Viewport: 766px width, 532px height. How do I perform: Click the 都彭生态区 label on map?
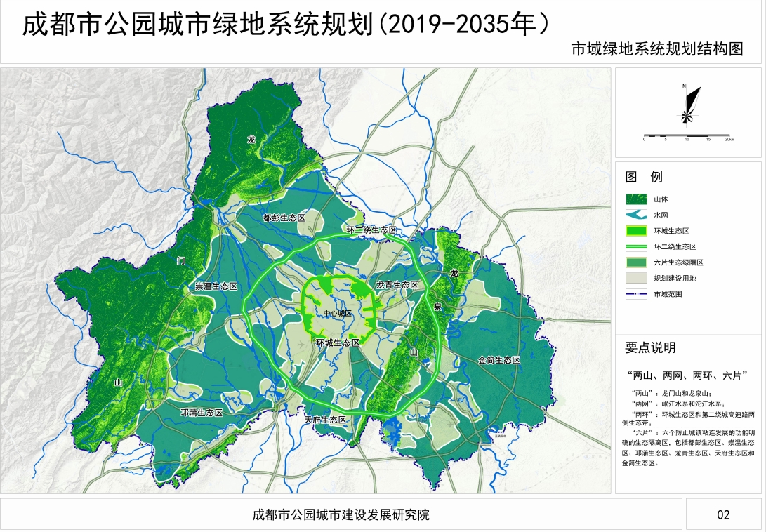pyautogui.click(x=284, y=218)
